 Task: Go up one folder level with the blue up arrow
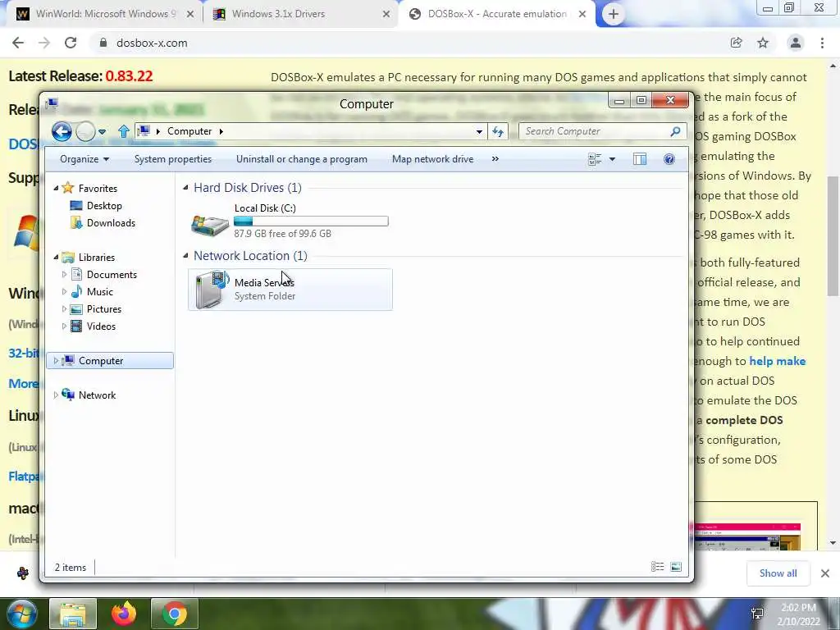pos(124,131)
